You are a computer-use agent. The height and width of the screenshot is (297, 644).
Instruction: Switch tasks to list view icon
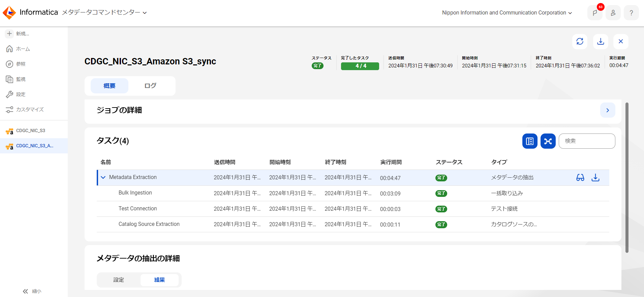(x=530, y=141)
